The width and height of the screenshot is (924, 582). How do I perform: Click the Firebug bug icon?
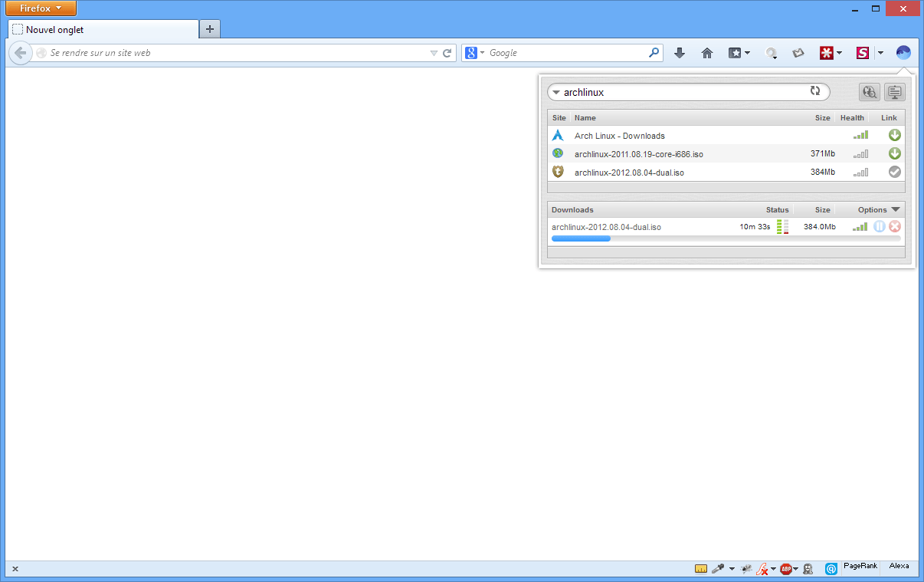(746, 569)
